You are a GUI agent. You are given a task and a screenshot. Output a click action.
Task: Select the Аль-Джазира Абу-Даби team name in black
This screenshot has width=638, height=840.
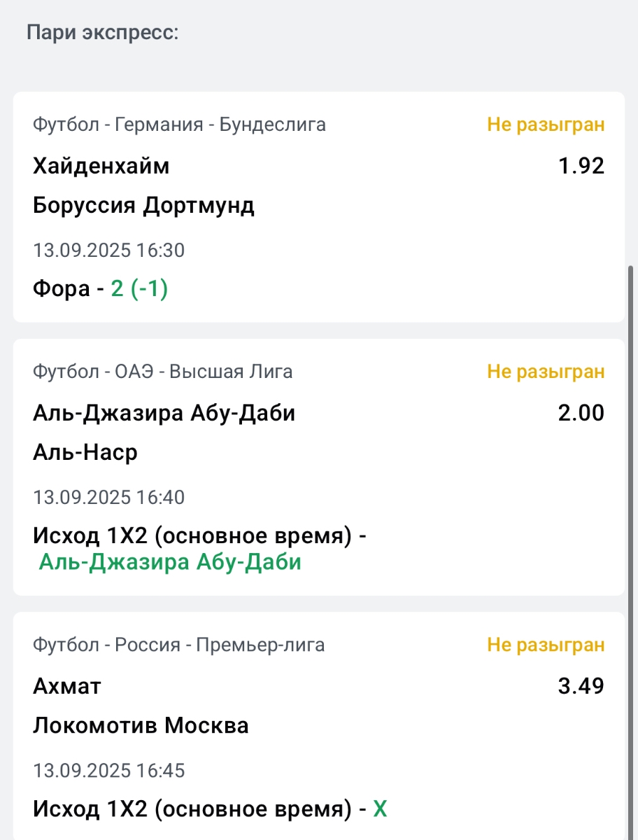coord(164,413)
